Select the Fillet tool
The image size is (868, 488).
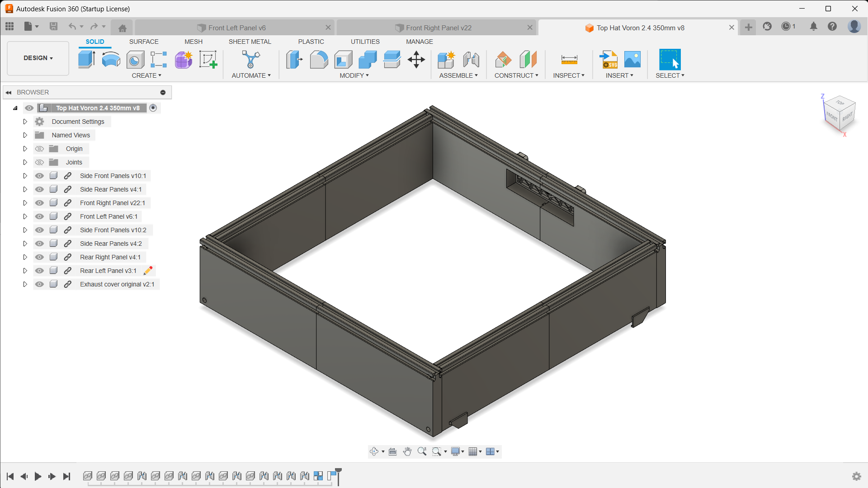[x=319, y=59]
